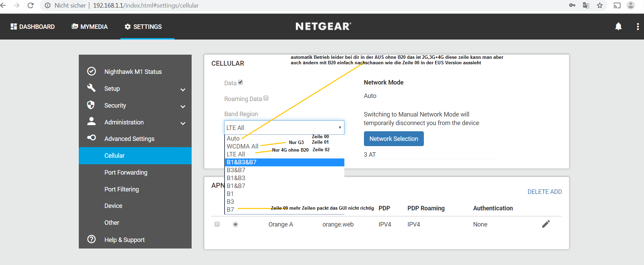Enable the Roaming Data checkbox

pyautogui.click(x=266, y=98)
